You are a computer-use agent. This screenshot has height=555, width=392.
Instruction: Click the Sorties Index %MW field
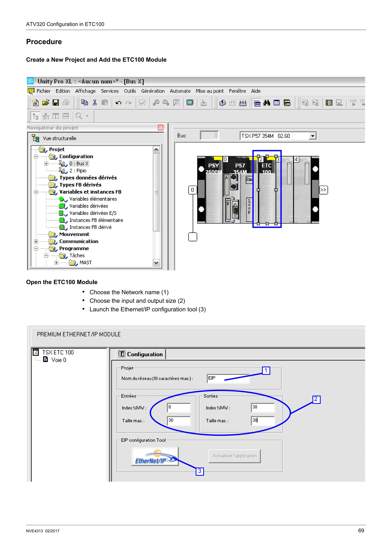[x=263, y=408]
